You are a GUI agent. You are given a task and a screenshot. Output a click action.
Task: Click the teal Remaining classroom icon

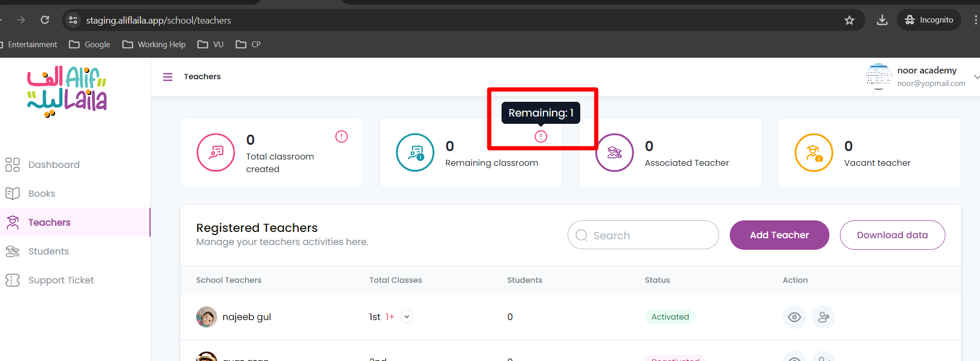pos(415,153)
